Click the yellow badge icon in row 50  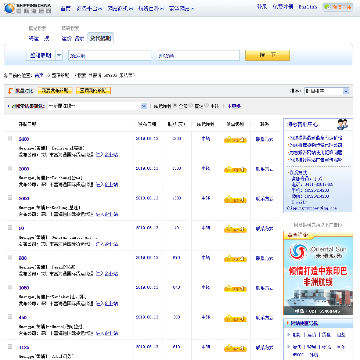coord(235,229)
